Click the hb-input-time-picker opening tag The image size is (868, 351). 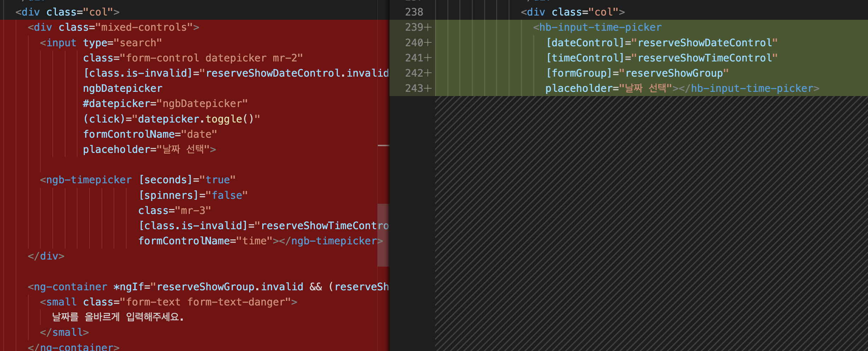pos(597,27)
